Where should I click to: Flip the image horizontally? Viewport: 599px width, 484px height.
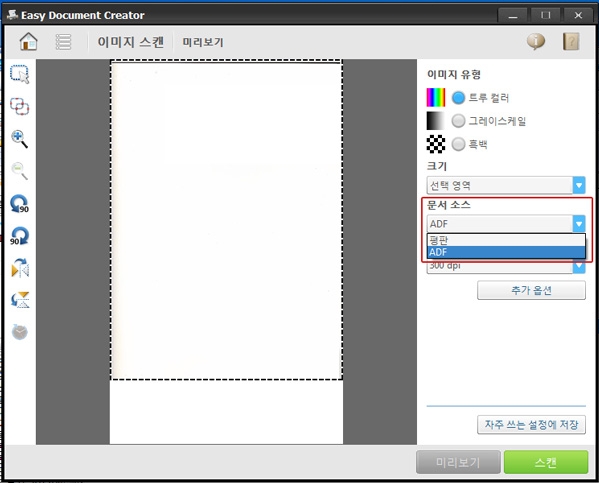tap(20, 268)
